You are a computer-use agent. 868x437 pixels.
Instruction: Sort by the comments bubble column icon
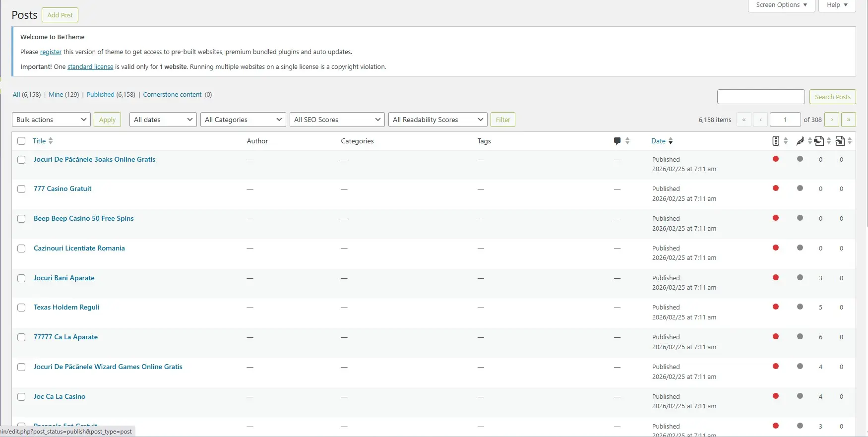click(x=617, y=141)
